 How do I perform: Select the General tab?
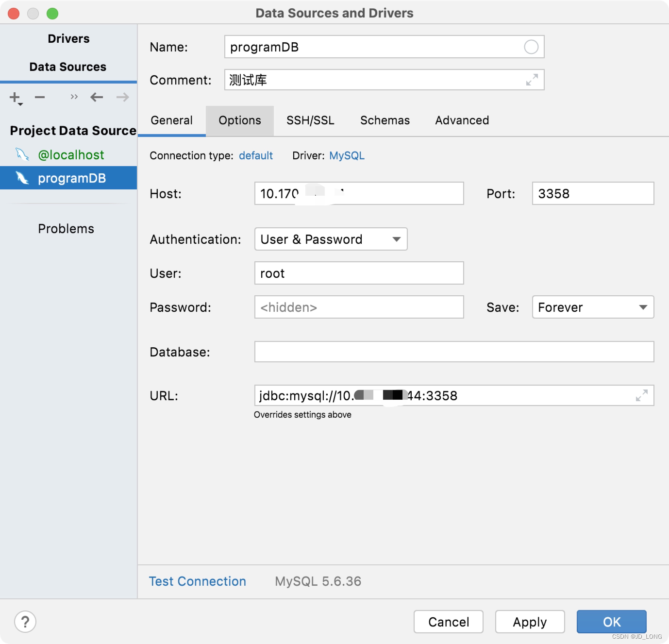172,120
